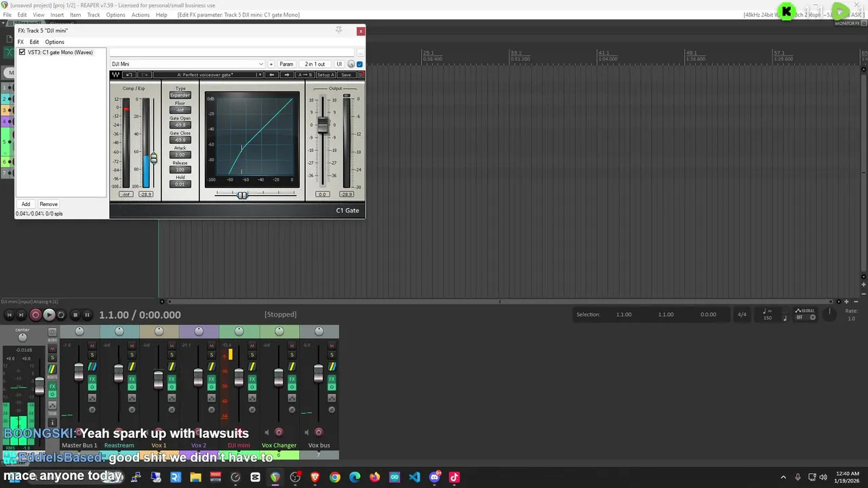Arm recording with the transport Record button

pos(35,314)
